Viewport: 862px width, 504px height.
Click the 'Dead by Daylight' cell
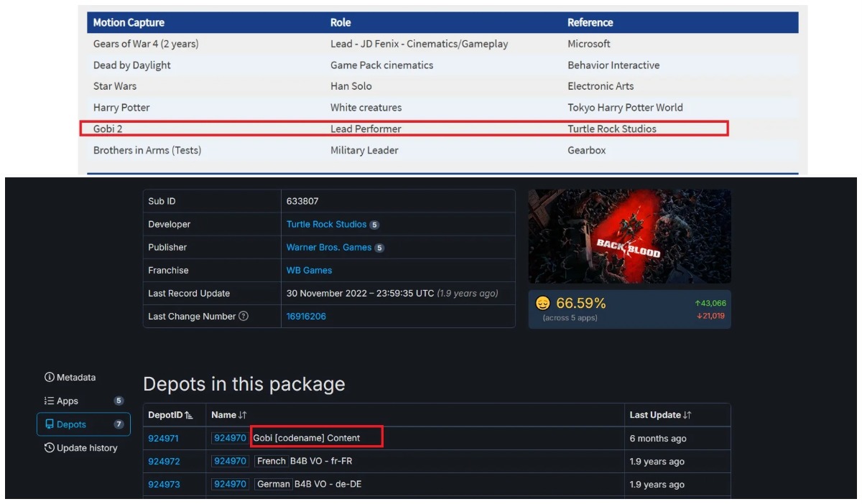tap(132, 65)
